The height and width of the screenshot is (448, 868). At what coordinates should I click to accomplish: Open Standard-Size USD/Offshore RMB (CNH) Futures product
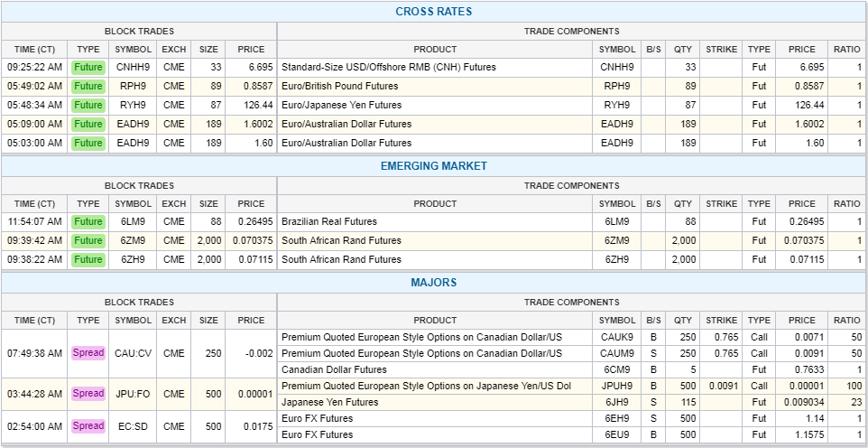pyautogui.click(x=389, y=67)
